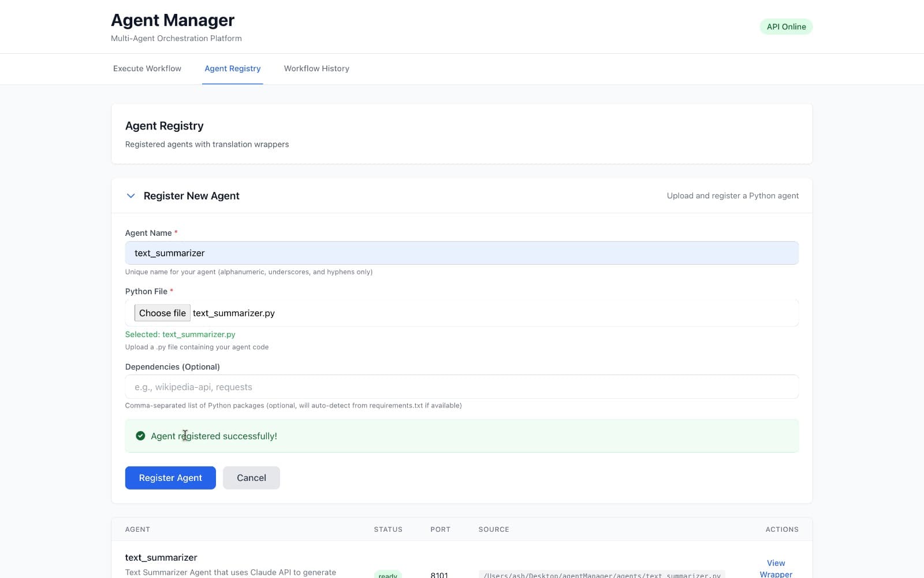Click the Register Agent button
The image size is (924, 578).
pos(170,477)
